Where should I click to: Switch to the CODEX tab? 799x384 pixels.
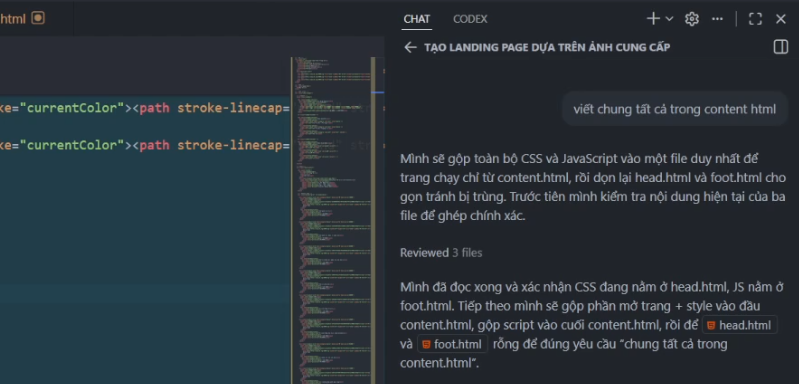click(470, 19)
